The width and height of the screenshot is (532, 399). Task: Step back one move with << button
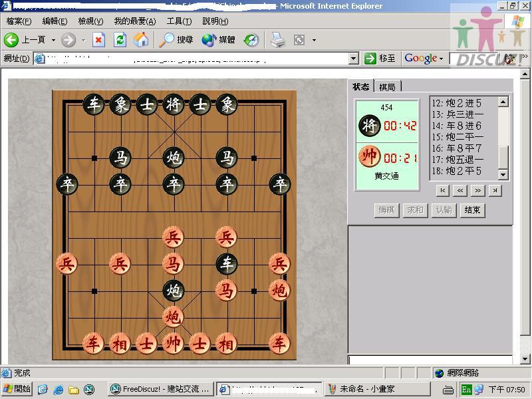[460, 190]
